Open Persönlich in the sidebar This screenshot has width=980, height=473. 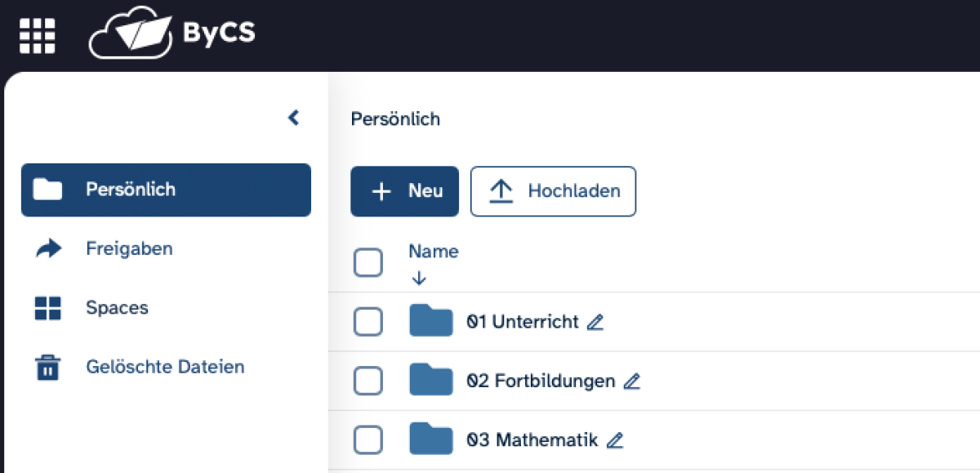tap(166, 190)
